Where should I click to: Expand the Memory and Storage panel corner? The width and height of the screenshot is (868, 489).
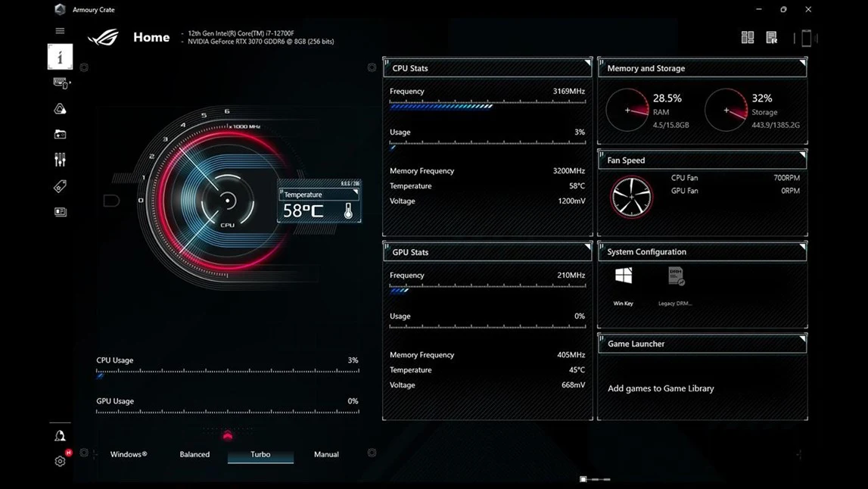coord(803,63)
